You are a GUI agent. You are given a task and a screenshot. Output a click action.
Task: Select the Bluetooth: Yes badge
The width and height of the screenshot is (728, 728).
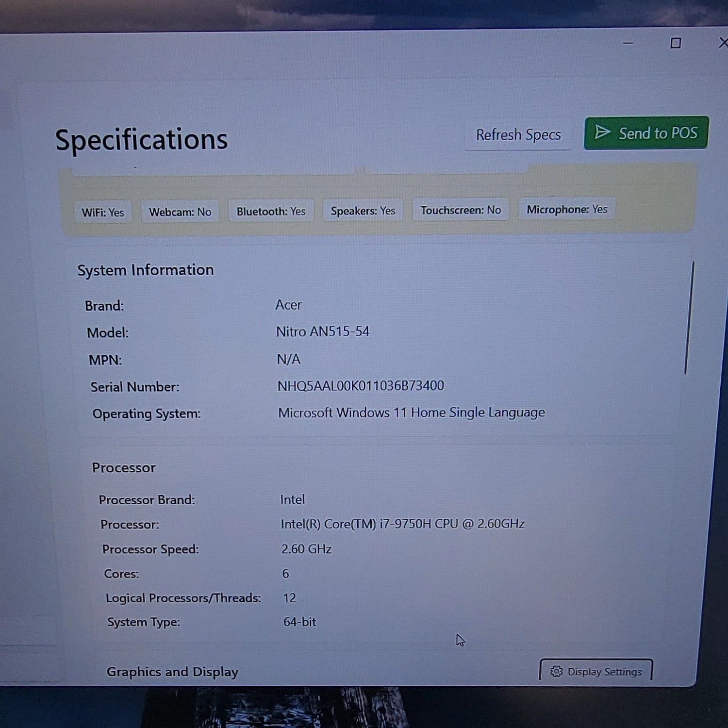[271, 212]
